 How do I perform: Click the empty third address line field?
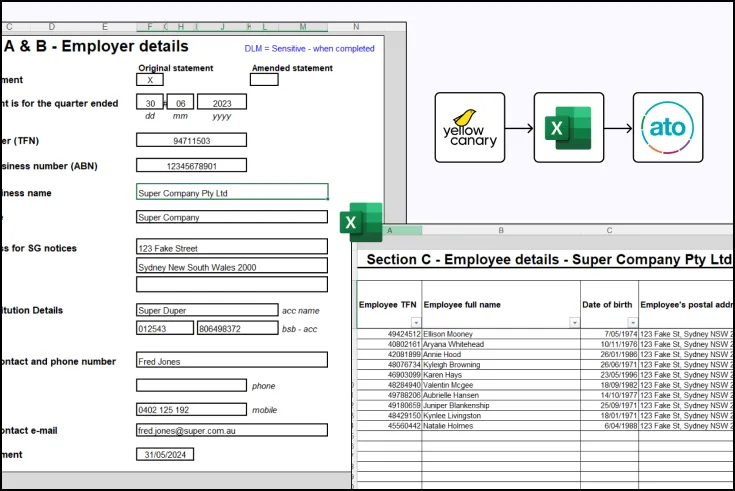(x=232, y=284)
